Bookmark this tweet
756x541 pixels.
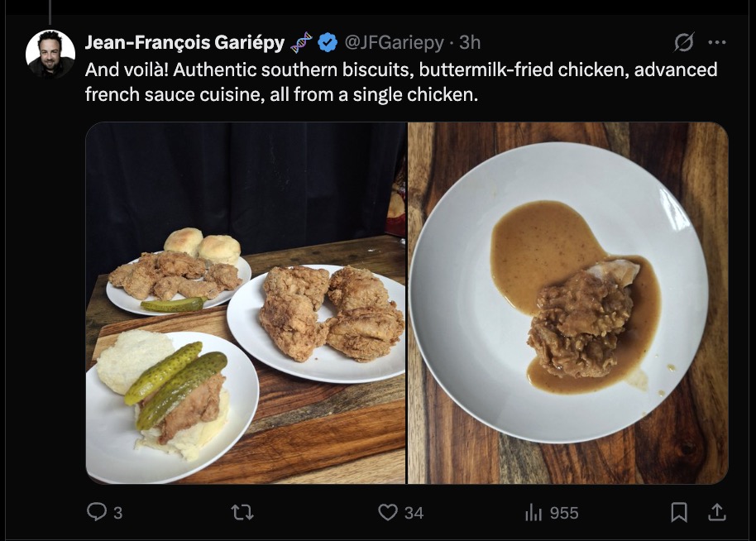679,513
